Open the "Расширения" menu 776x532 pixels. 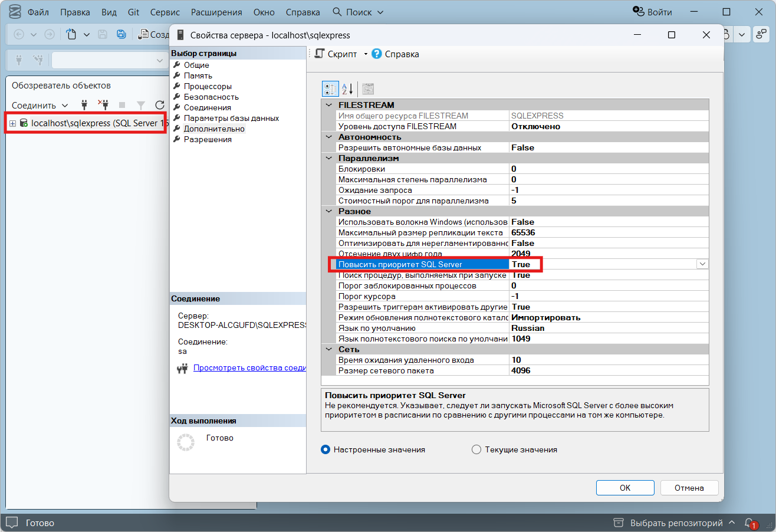point(216,12)
